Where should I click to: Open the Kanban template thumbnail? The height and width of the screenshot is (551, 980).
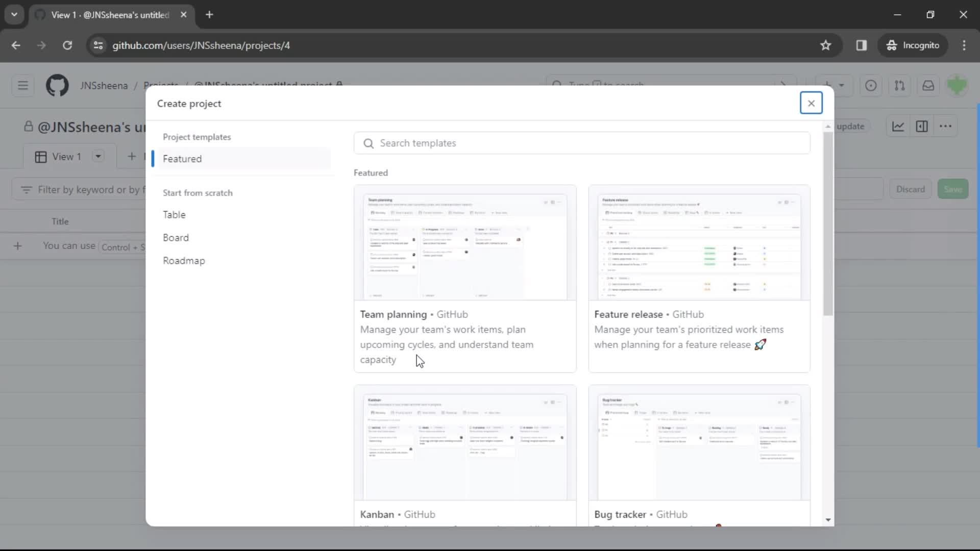tap(465, 443)
